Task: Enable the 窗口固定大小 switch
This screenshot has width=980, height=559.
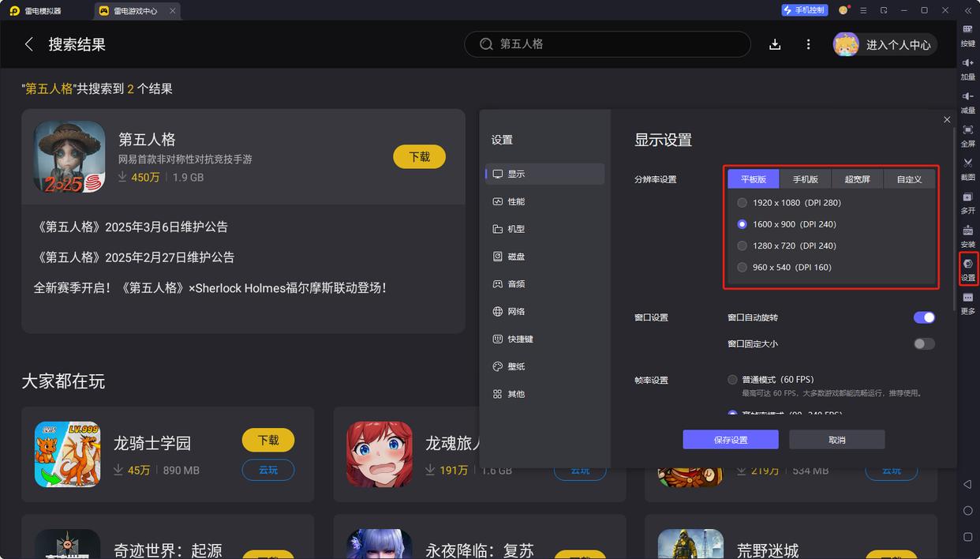Action: coord(924,343)
